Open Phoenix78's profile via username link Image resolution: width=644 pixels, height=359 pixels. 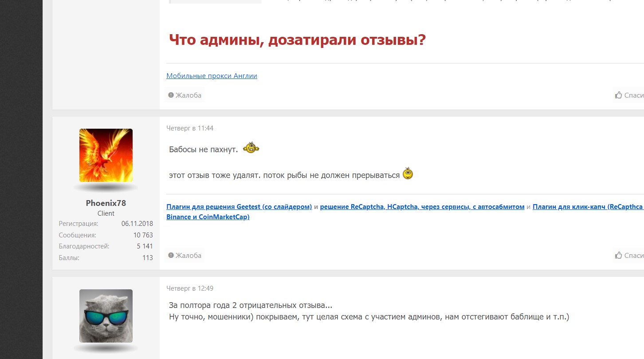pyautogui.click(x=106, y=203)
